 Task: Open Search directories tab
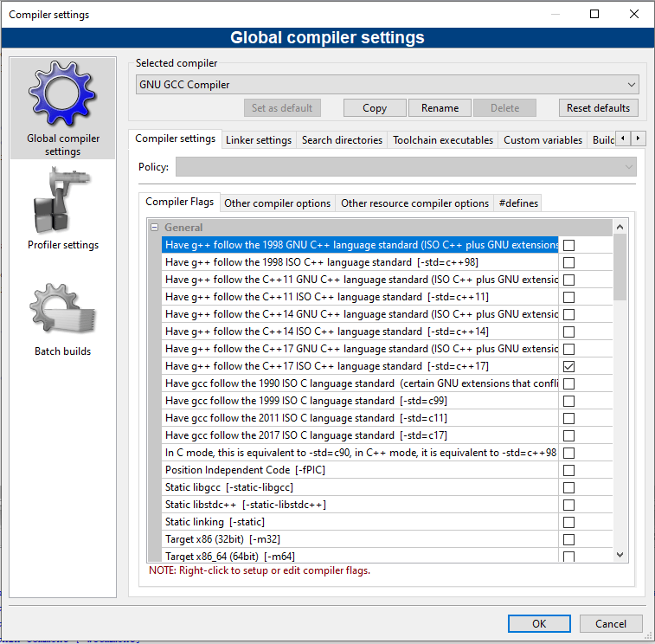click(x=342, y=140)
